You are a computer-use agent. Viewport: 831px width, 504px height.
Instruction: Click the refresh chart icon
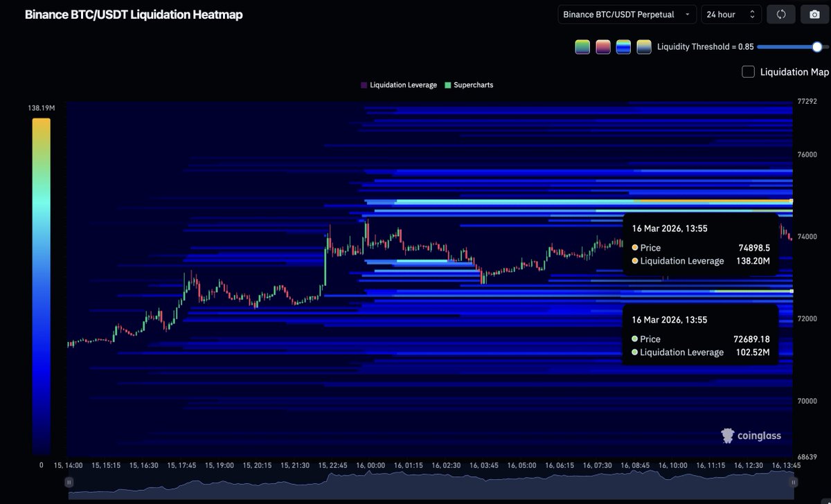coord(781,14)
